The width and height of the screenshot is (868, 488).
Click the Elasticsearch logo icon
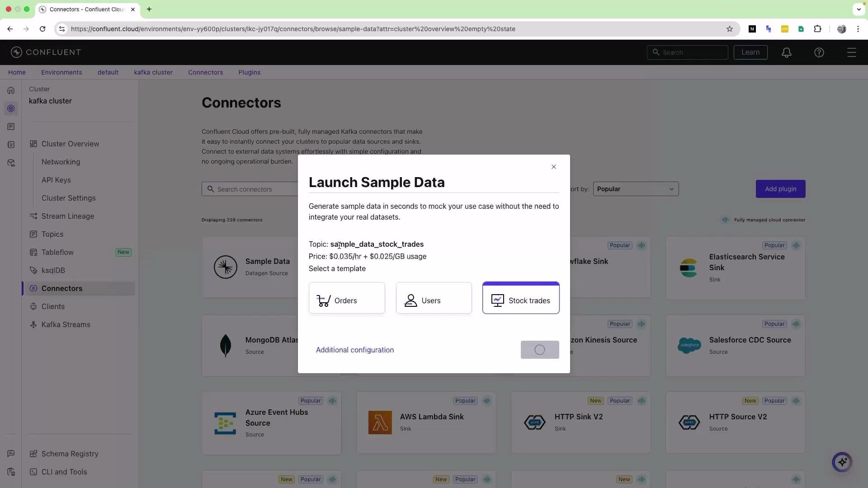click(x=689, y=268)
